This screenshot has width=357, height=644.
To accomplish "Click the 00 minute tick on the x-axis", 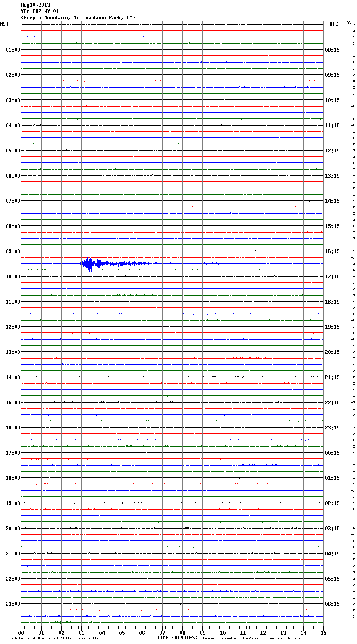I will pyautogui.click(x=21, y=633).
